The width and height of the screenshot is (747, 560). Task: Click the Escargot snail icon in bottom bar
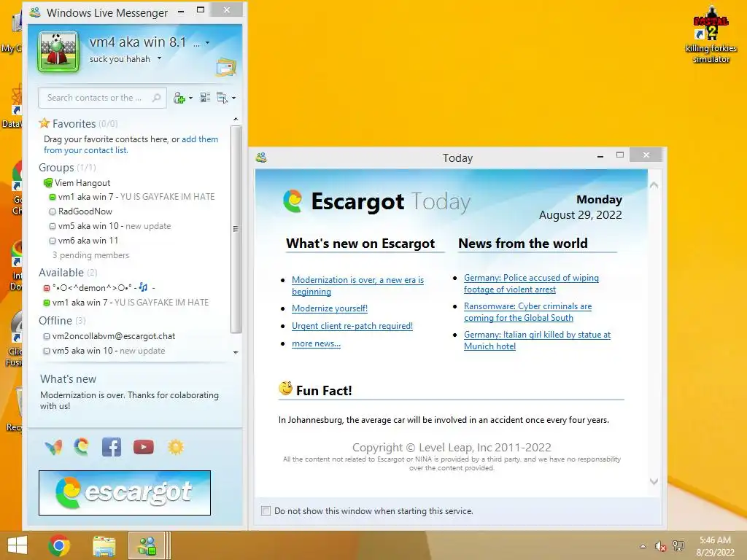click(x=82, y=447)
